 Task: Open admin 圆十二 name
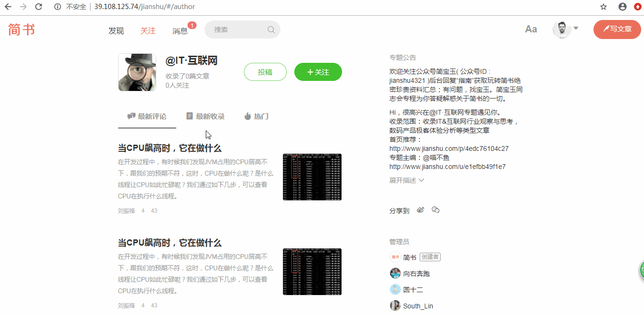[413, 290]
